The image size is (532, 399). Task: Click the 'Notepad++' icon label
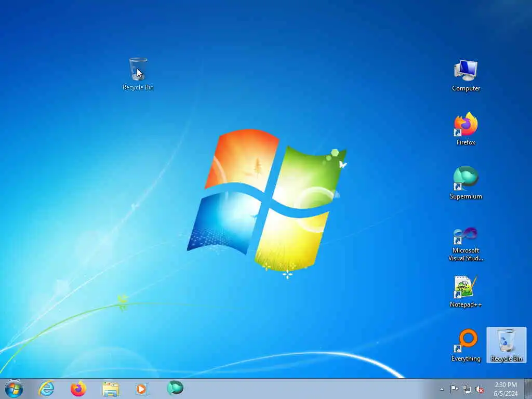tap(466, 304)
